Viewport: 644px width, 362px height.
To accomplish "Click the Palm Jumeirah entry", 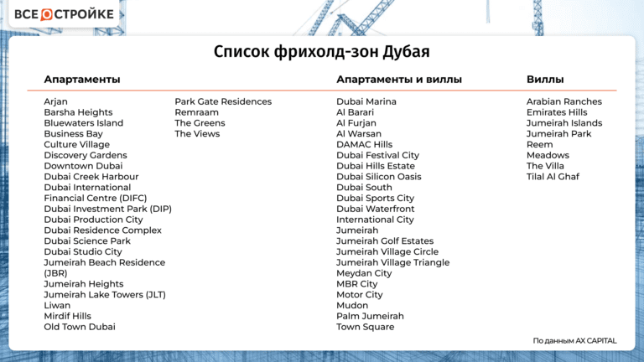I will (x=370, y=316).
